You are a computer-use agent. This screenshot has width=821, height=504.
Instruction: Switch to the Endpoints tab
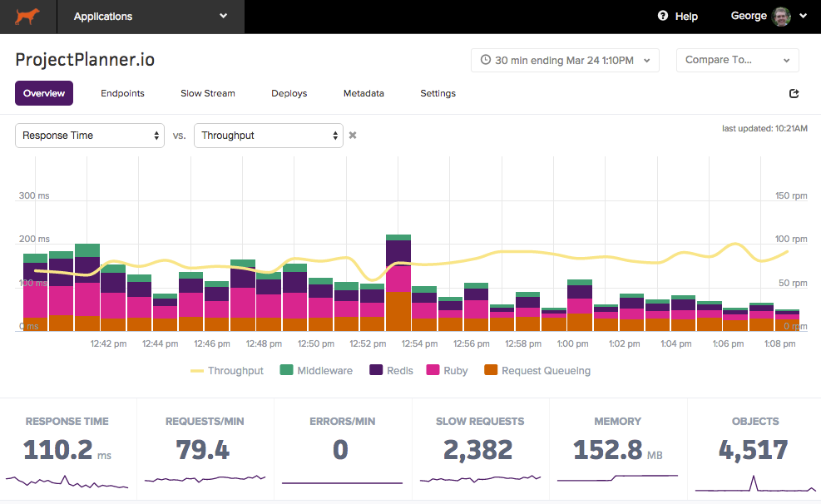coord(122,93)
